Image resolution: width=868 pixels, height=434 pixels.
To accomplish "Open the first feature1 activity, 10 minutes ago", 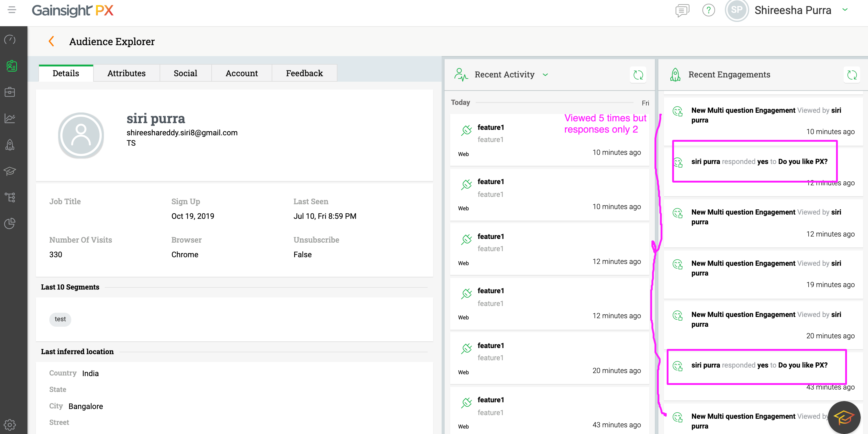I will pyautogui.click(x=549, y=140).
